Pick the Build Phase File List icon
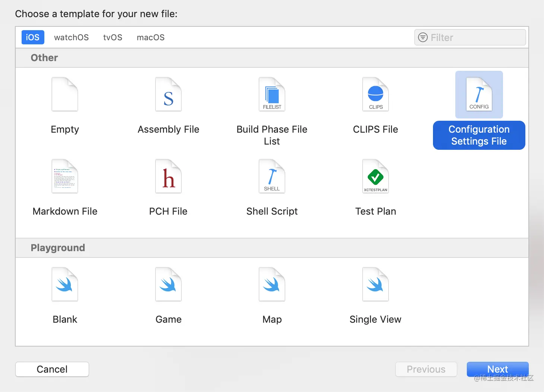The width and height of the screenshot is (544, 392). click(272, 94)
